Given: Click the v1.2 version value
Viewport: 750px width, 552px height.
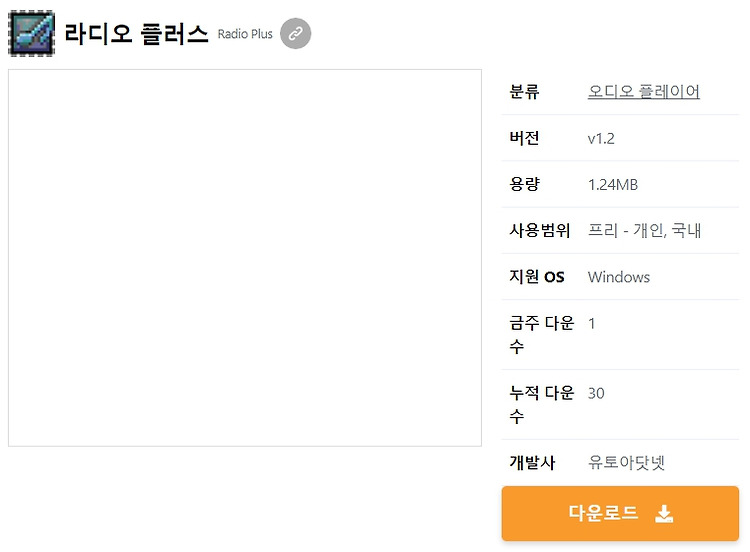Looking at the screenshot, I should pos(601,139).
